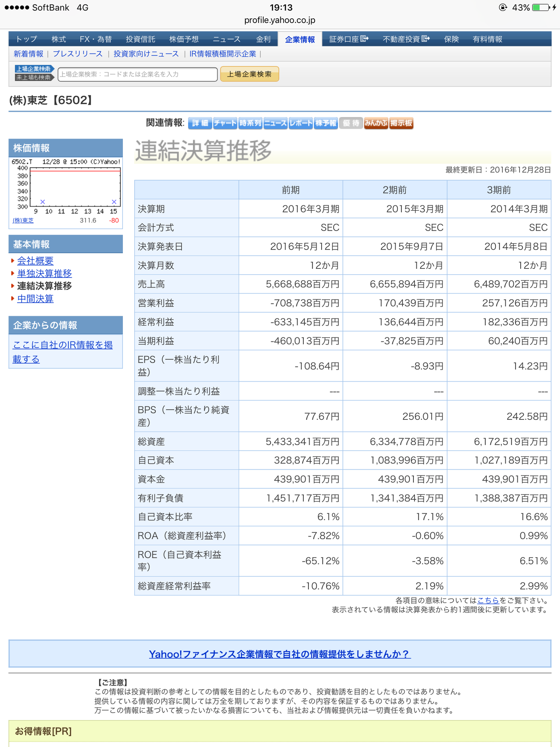The image size is (560, 747).
Task: Select the -460,013百万円 net income cell
Action: point(291,341)
